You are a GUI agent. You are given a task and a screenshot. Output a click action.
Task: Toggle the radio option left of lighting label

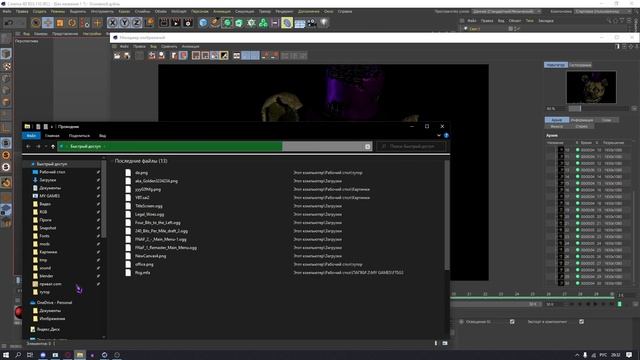click(x=462, y=322)
